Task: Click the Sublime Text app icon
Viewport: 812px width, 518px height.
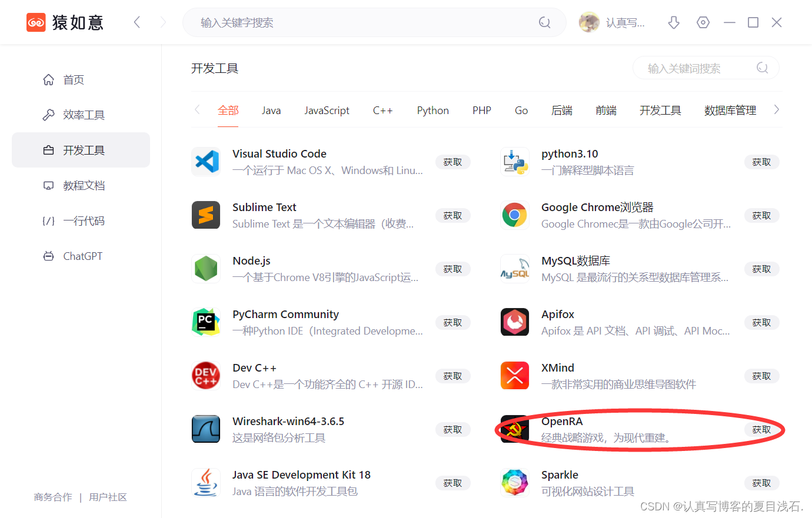Action: pyautogui.click(x=206, y=215)
